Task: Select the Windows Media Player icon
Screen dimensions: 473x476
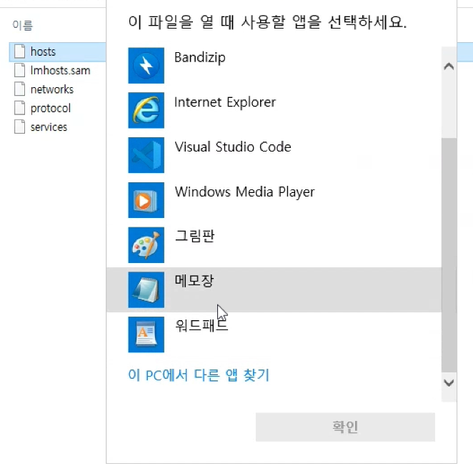Action: tap(146, 200)
